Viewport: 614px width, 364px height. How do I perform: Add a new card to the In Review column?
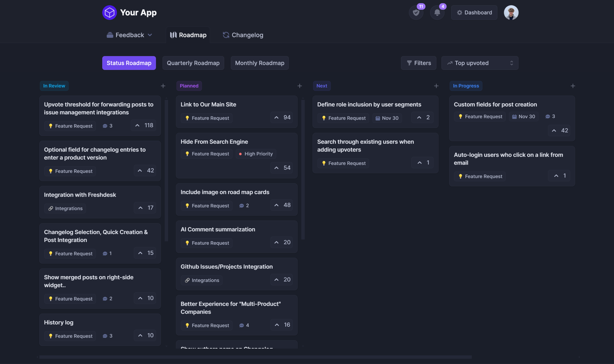163,86
